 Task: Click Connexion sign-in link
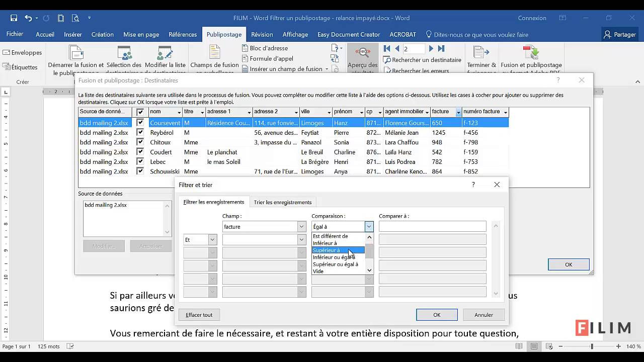tap(532, 18)
